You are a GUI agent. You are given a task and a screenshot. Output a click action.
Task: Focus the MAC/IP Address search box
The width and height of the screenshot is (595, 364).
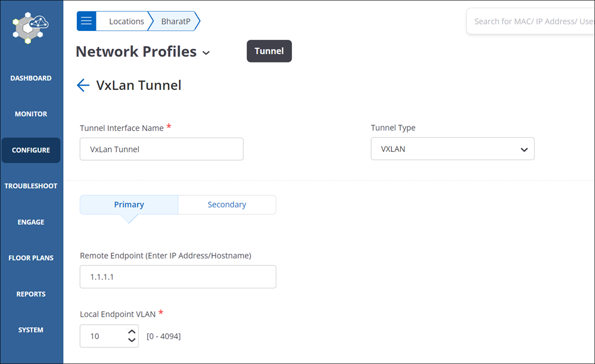pyautogui.click(x=531, y=21)
